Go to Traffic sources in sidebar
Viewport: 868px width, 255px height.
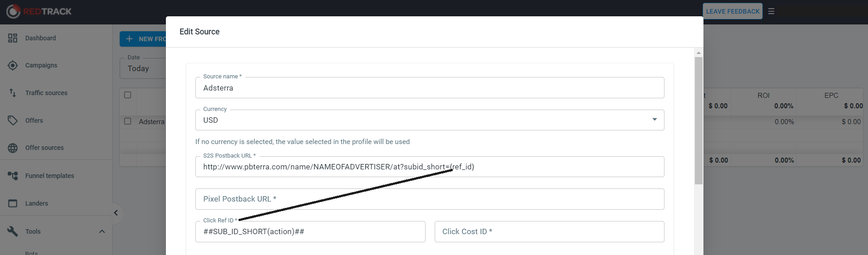pos(46,93)
